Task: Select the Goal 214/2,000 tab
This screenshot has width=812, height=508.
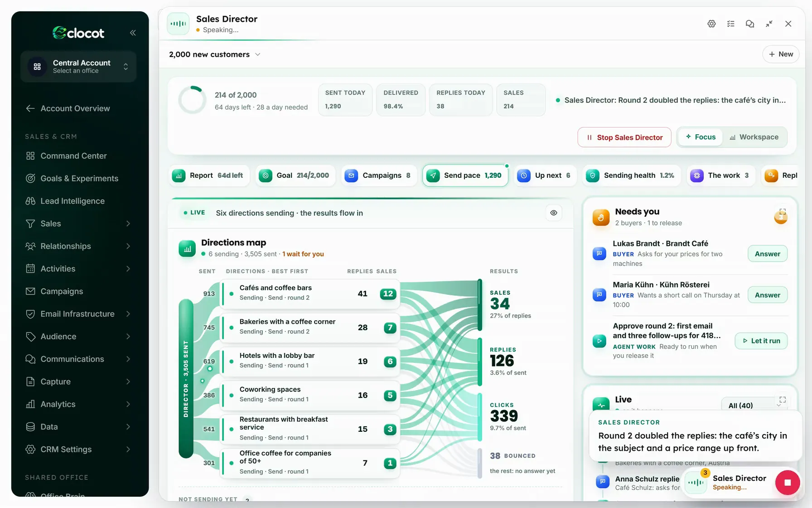Action: [295, 176]
